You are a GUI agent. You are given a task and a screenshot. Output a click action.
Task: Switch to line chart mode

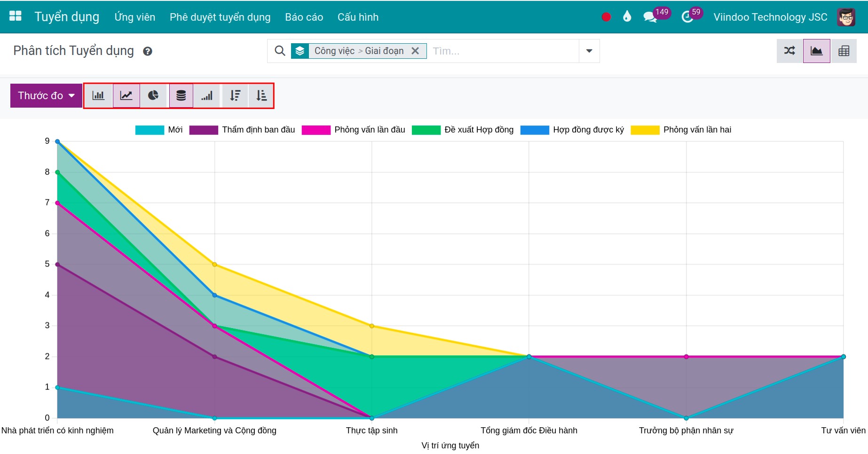tap(126, 96)
